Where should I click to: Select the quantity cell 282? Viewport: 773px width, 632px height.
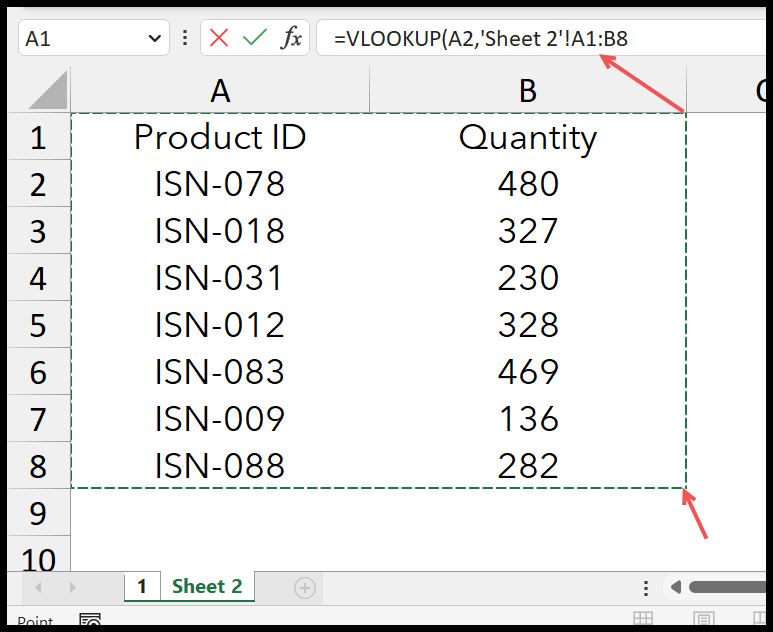pos(527,465)
